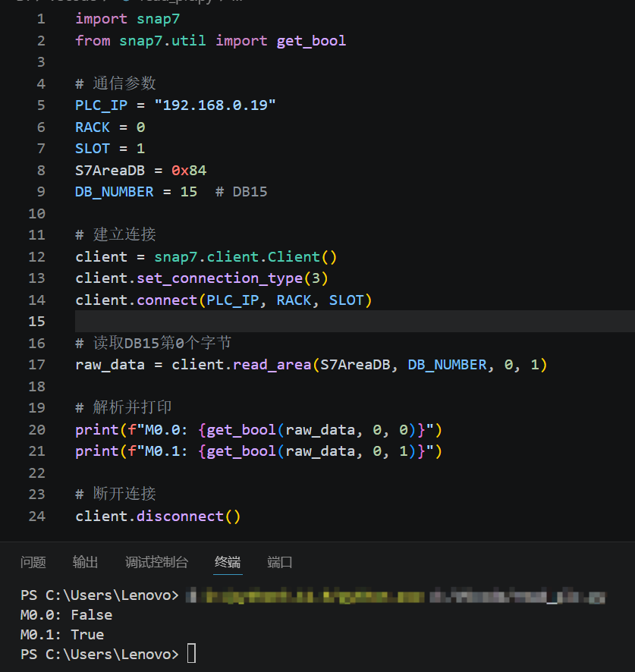This screenshot has height=672, width=635.
Task: Click terminal output 'M0.0: False'
Action: coord(67,615)
